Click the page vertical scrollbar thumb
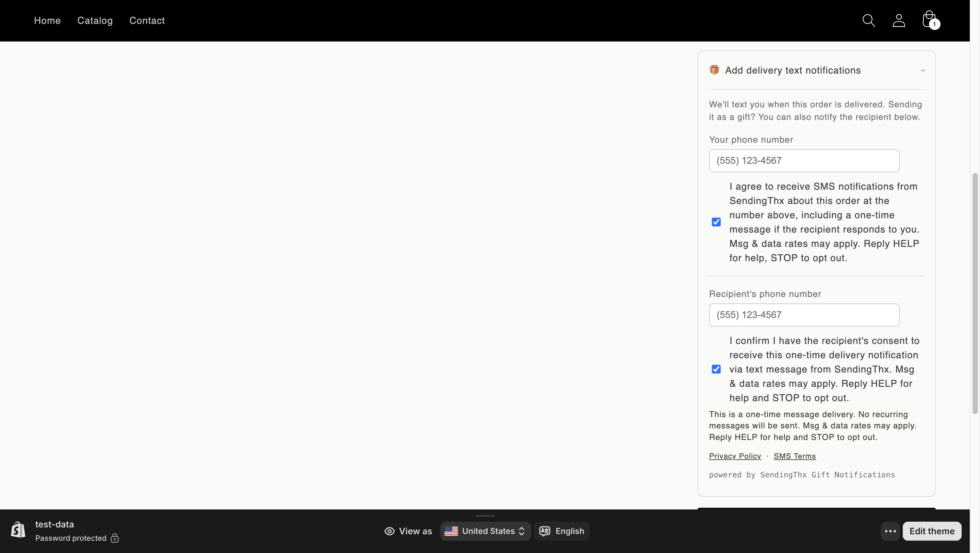The height and width of the screenshot is (553, 980). pyautogui.click(x=975, y=293)
